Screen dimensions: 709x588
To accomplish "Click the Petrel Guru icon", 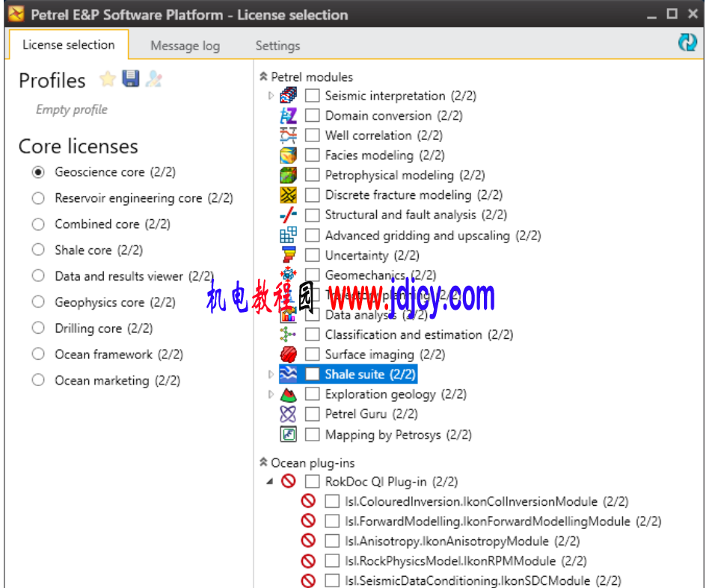I will pyautogui.click(x=288, y=414).
